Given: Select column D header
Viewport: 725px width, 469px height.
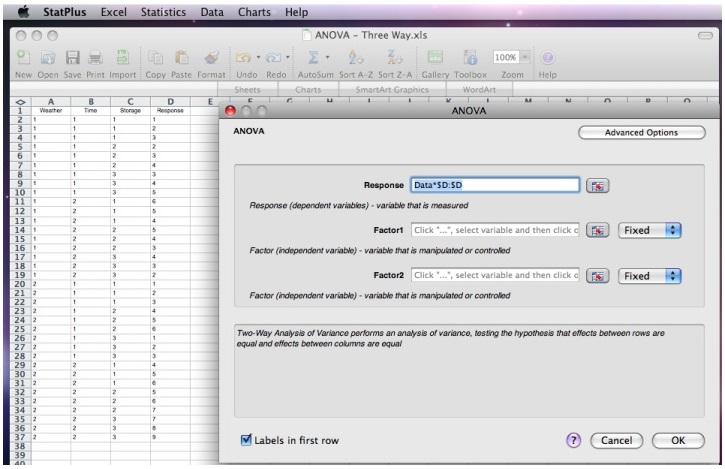Looking at the screenshot, I should (170, 102).
